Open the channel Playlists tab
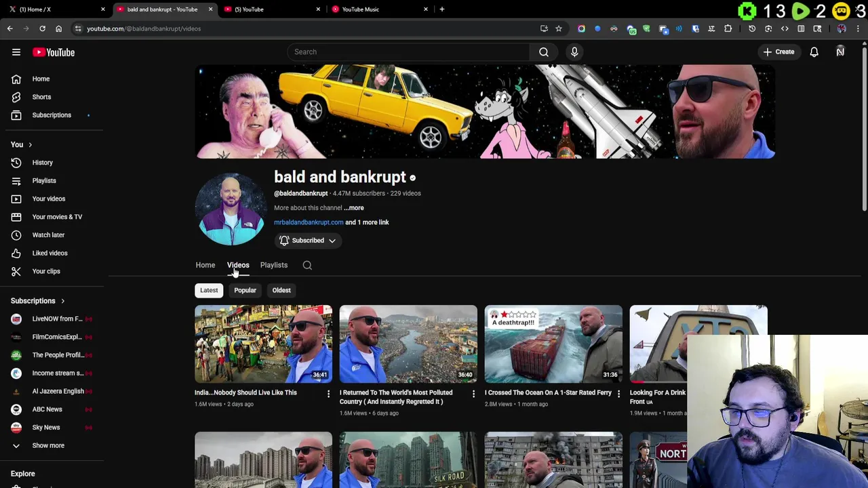868x488 pixels. tap(274, 265)
